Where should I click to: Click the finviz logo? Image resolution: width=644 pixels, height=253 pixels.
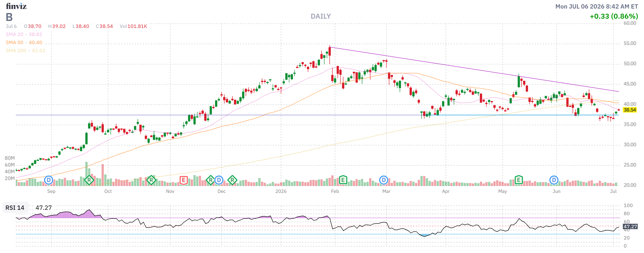pos(16,6)
